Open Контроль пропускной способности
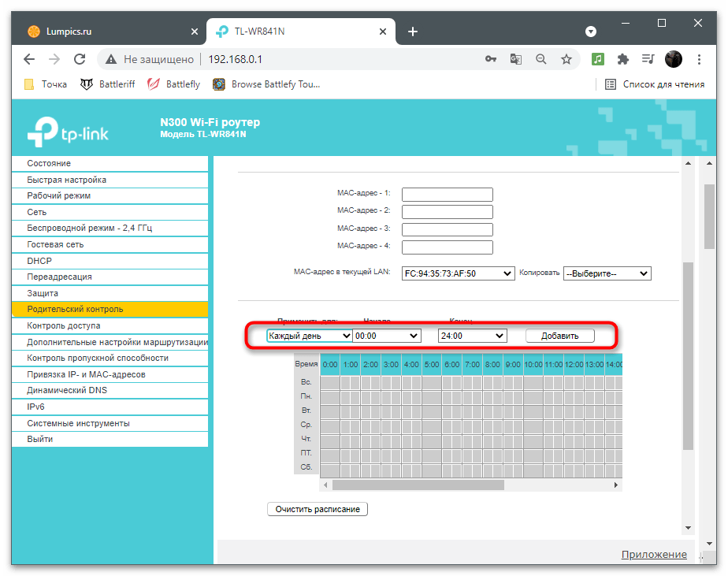Image resolution: width=728 pixels, height=576 pixels. pyautogui.click(x=110, y=359)
